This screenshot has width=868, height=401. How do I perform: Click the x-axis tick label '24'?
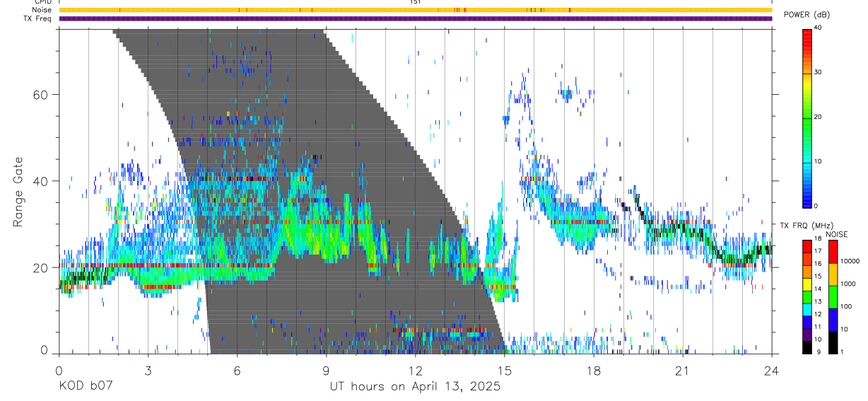click(771, 370)
